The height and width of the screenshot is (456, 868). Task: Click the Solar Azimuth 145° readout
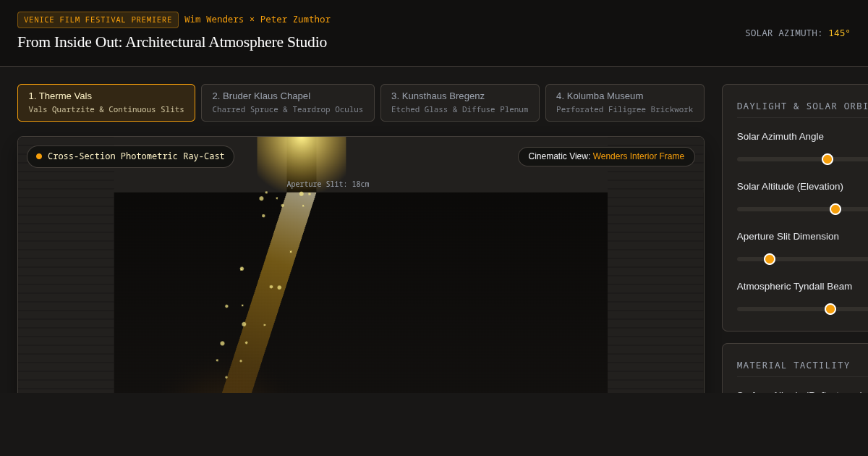[798, 33]
